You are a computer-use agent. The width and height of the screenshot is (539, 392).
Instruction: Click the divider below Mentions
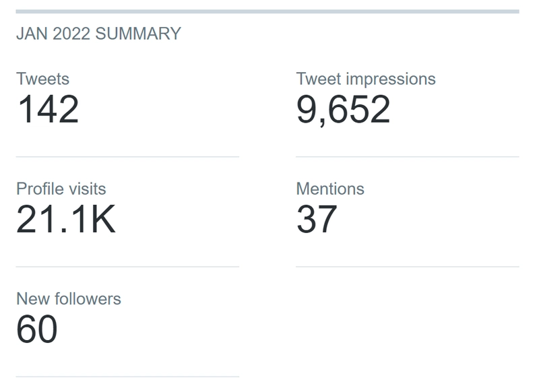[408, 267]
